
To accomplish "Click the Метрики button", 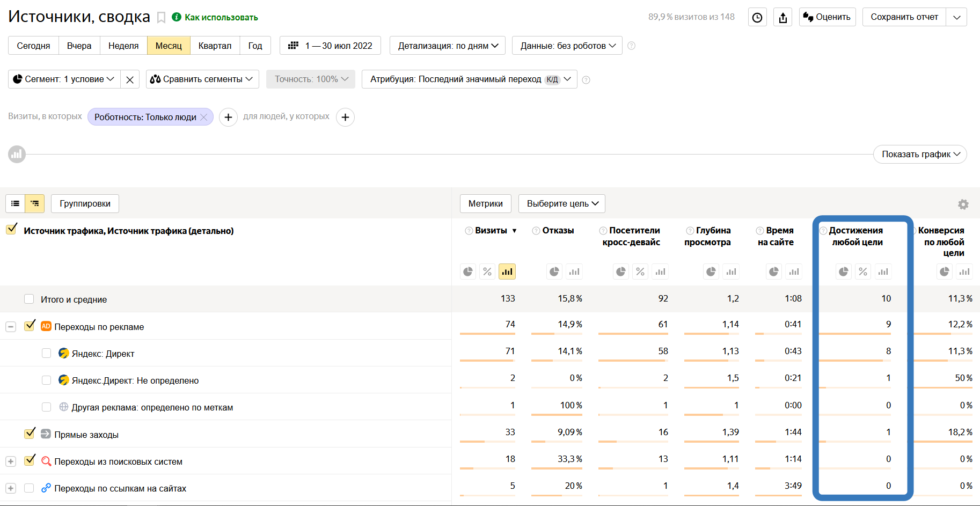I will (485, 204).
